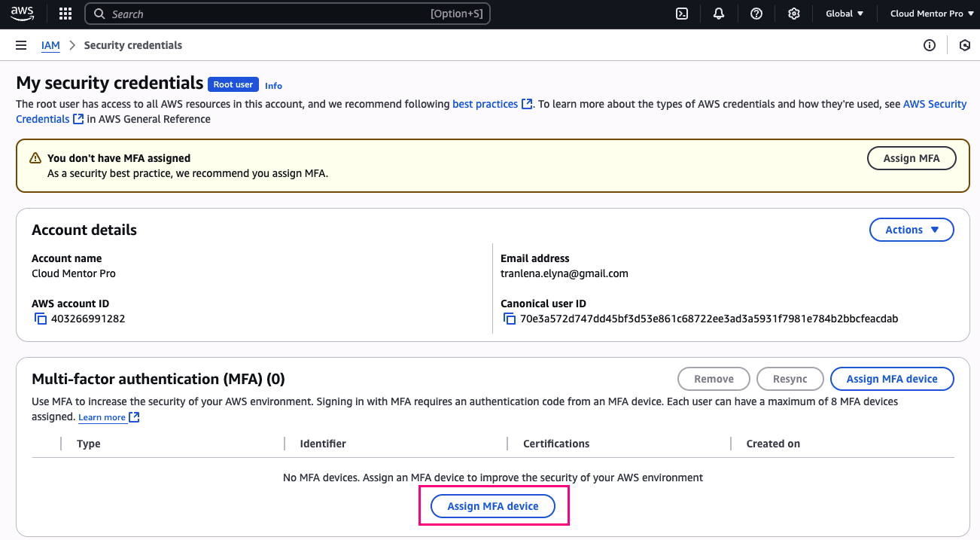Screen dimensions: 980x540
Task: Click the AWS logo home icon
Action: pos(23,13)
